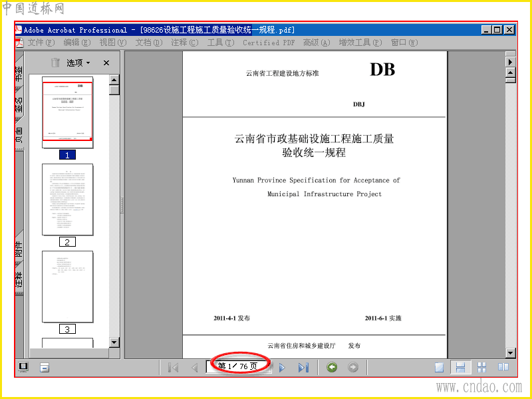Toggle the navigation pane icon in status bar

23,367
